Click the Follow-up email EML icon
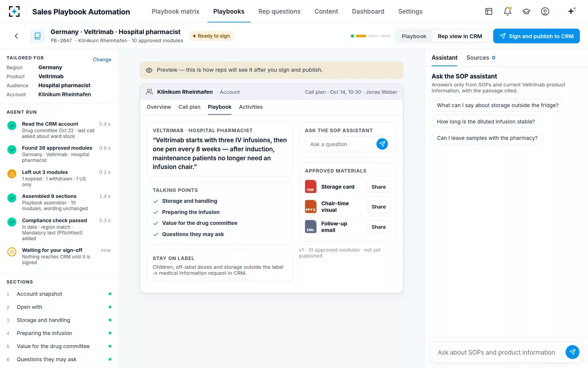Image resolution: width=588 pixels, height=368 pixels. click(x=311, y=227)
